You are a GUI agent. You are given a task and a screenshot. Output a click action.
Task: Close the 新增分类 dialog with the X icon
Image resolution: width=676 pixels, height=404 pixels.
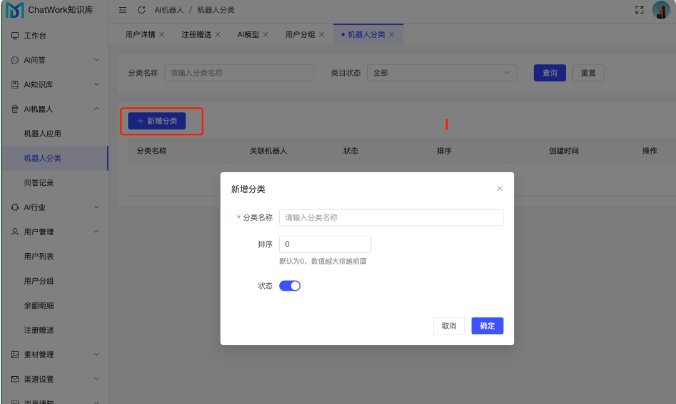tap(500, 188)
